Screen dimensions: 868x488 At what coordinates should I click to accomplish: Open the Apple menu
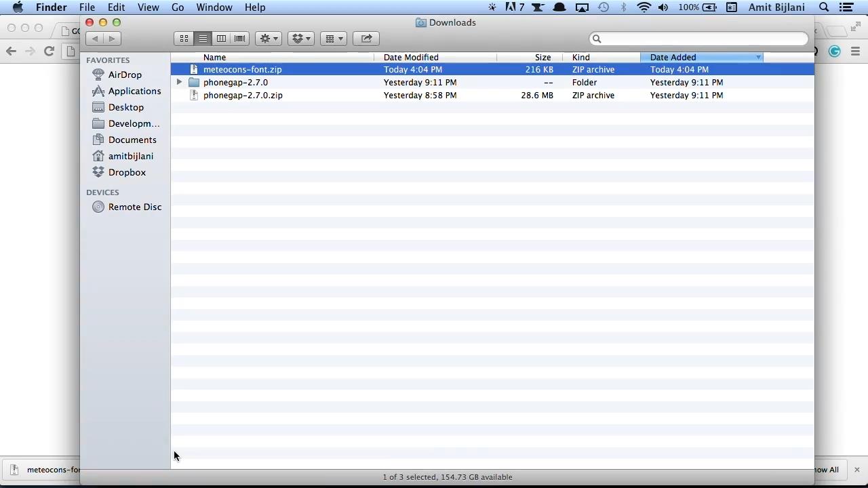coord(18,7)
